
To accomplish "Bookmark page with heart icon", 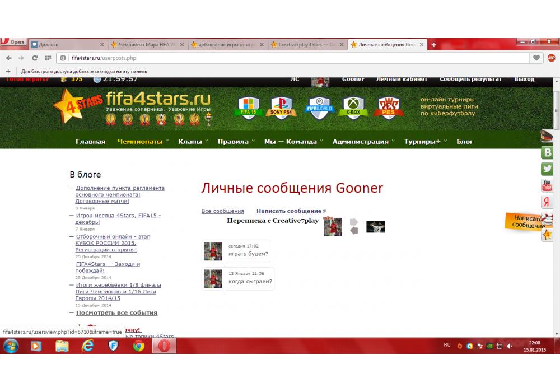I will pyautogui.click(x=536, y=58).
